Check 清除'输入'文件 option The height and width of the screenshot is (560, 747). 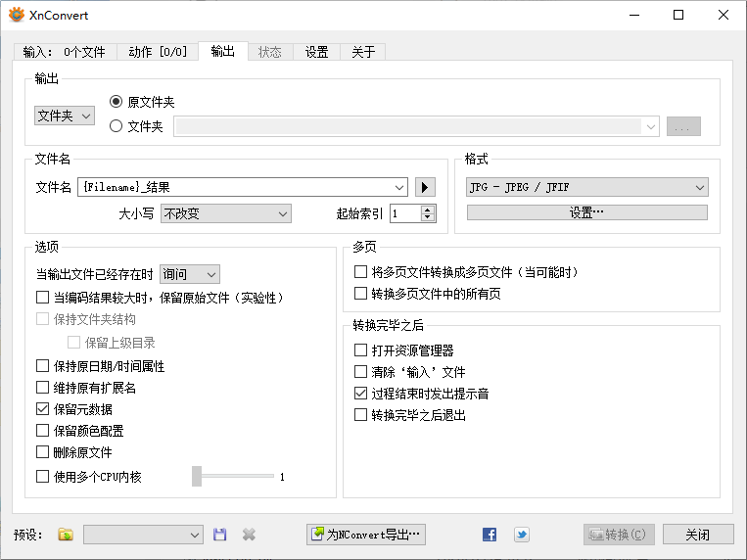coord(360,372)
